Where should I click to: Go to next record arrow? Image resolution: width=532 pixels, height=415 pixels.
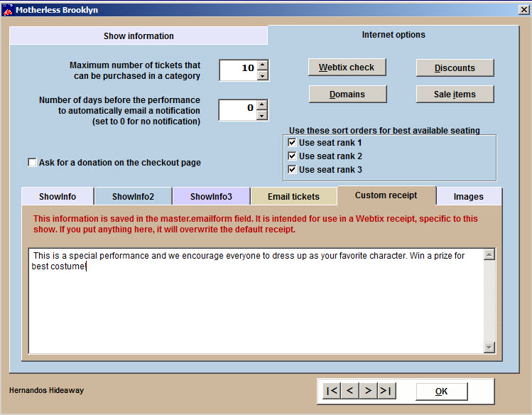[x=368, y=391]
